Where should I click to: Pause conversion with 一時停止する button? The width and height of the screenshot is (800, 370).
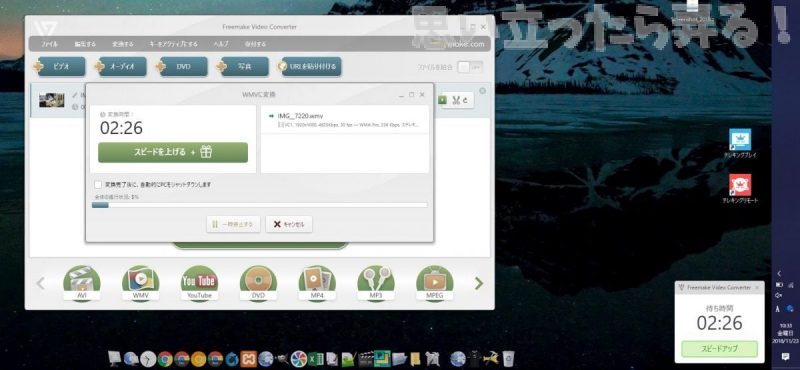(x=233, y=224)
